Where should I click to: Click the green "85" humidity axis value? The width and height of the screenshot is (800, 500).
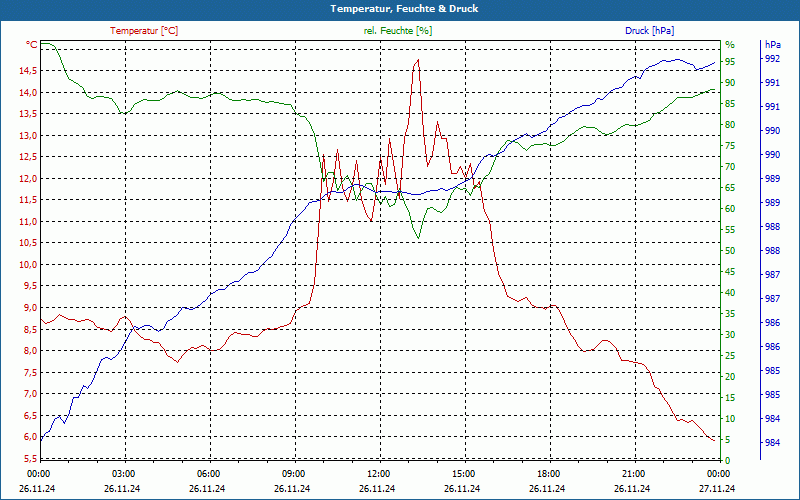tap(730, 104)
